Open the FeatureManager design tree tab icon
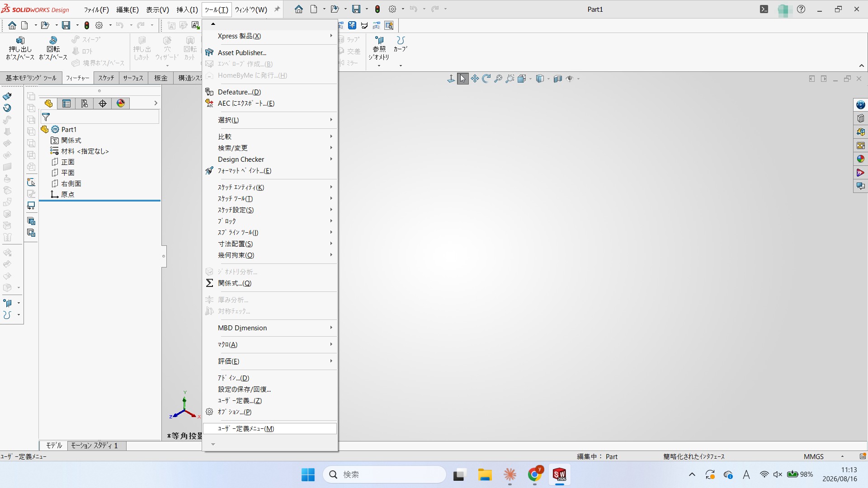This screenshot has width=868, height=488. click(x=48, y=103)
